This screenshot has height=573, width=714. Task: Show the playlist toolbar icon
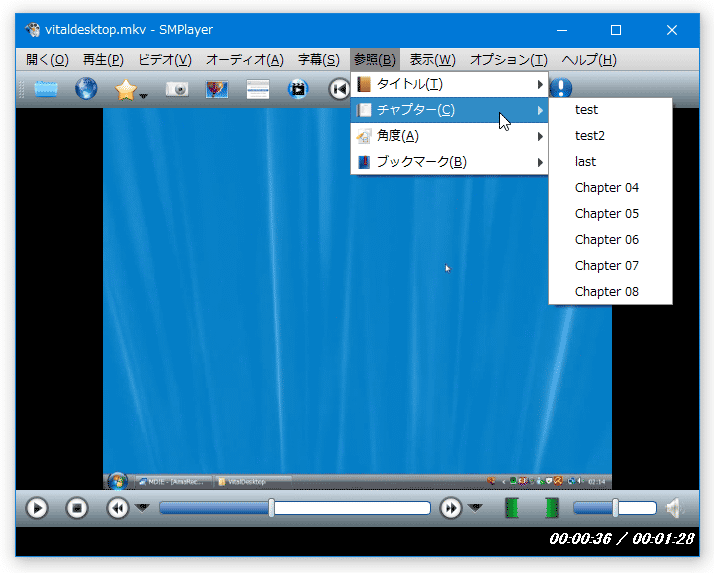point(258,89)
